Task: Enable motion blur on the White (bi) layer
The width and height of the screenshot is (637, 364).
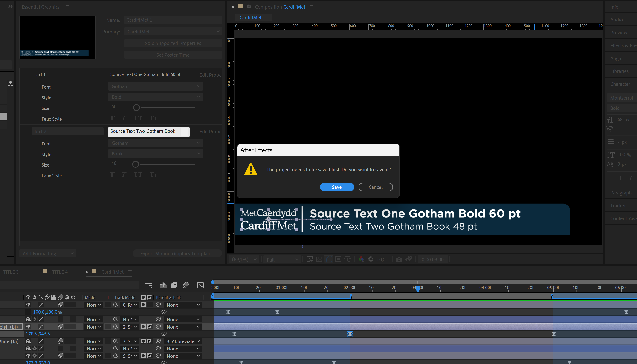Action: click(x=61, y=341)
